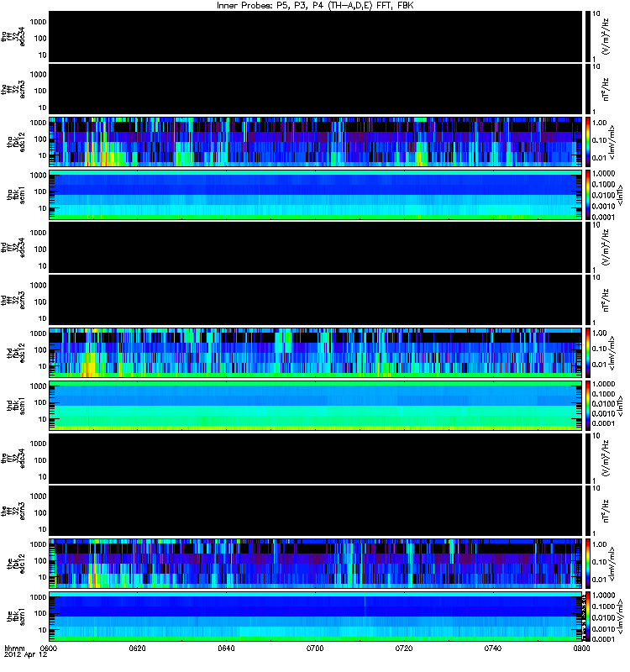Click the 'tha fbk scm1' y-axis title
This screenshot has width=630, height=672.
[16, 195]
